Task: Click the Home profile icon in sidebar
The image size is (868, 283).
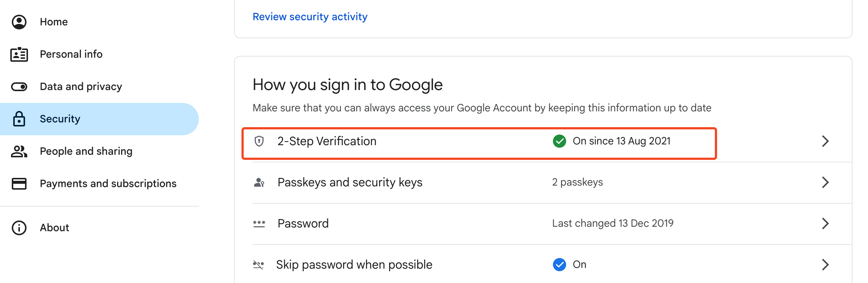Action: (19, 22)
